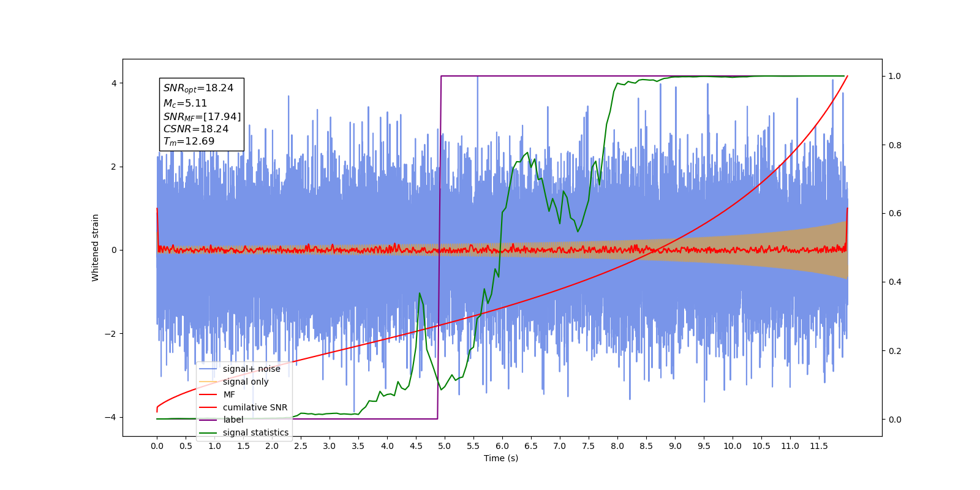Click the right y-axis tick label 0.8
This screenshot has height=490, width=980.
(x=895, y=145)
